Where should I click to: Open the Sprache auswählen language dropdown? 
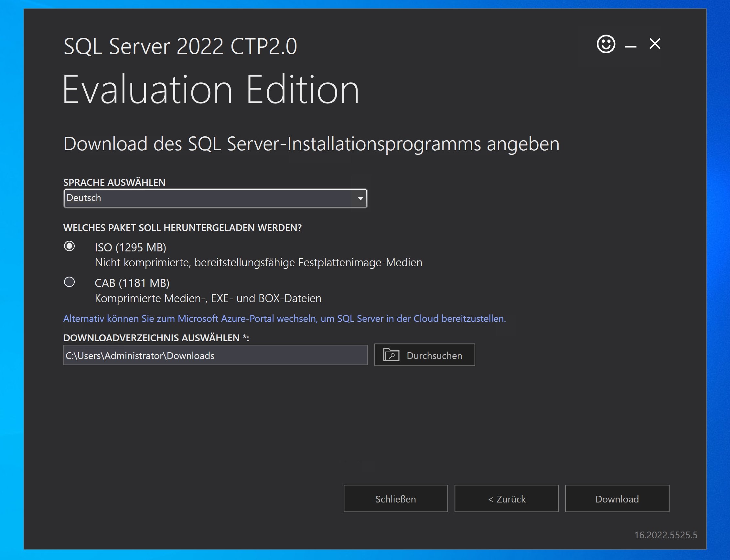pyautogui.click(x=215, y=198)
